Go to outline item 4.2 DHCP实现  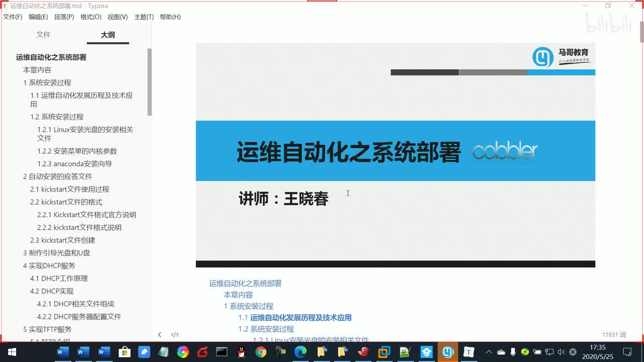click(52, 291)
